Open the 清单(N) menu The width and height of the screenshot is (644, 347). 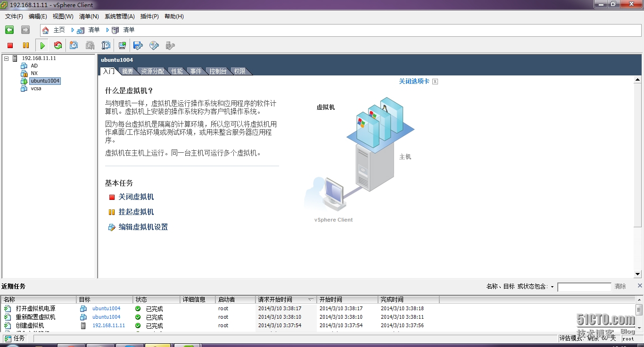[x=89, y=17]
